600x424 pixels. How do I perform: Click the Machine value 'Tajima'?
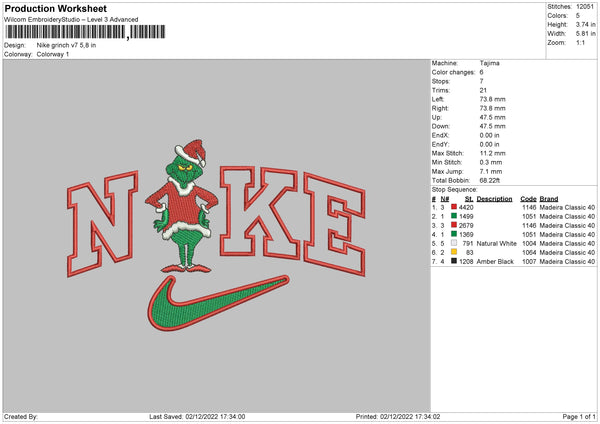point(489,63)
